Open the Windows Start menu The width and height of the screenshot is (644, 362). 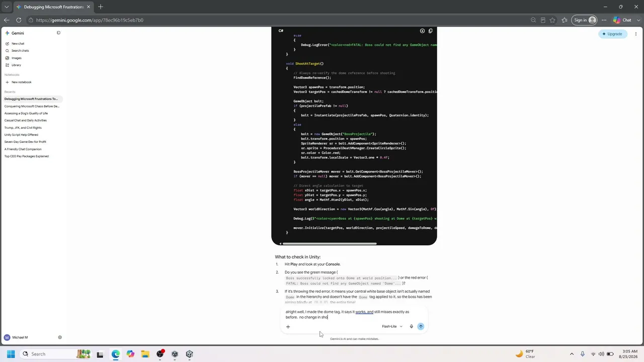click(x=11, y=354)
